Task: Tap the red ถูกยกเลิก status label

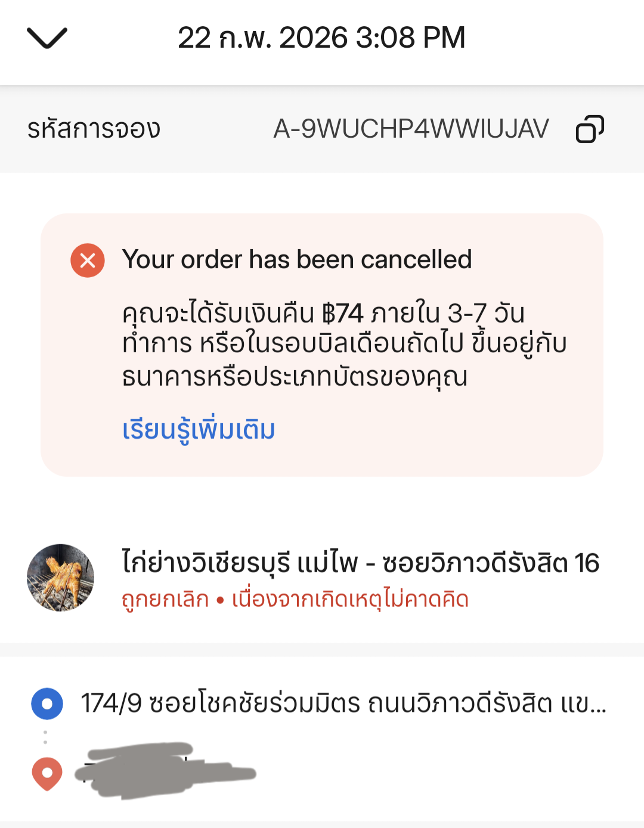Action: point(165,599)
